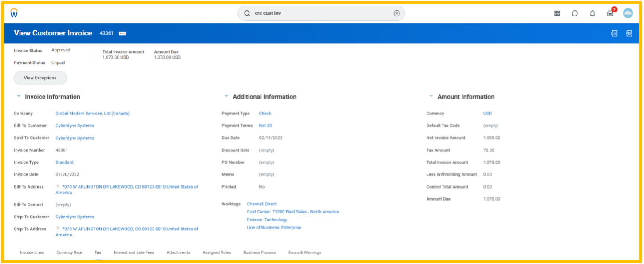Viewport: 644px width, 264px height.
Task: Open the Business Process tab
Action: tap(259, 252)
